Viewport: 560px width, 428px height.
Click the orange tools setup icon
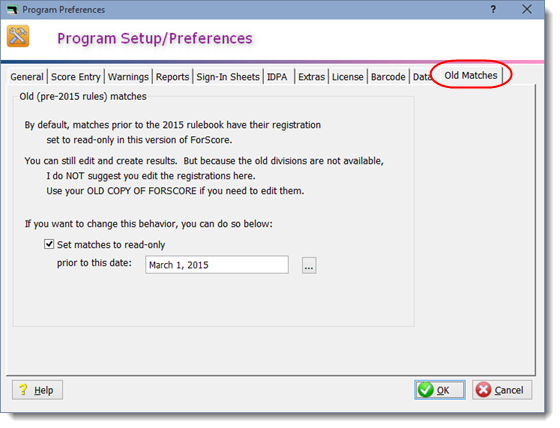coord(18,36)
